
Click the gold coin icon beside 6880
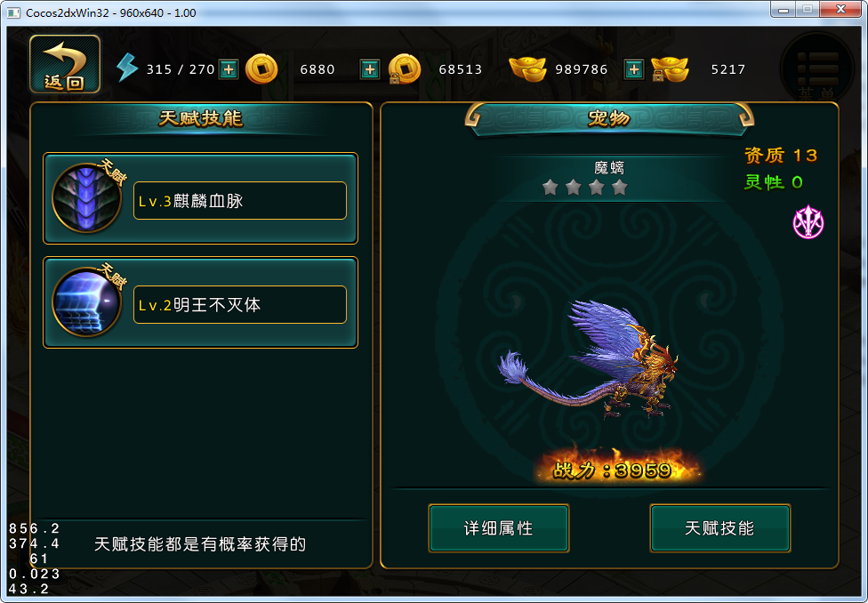click(261, 69)
